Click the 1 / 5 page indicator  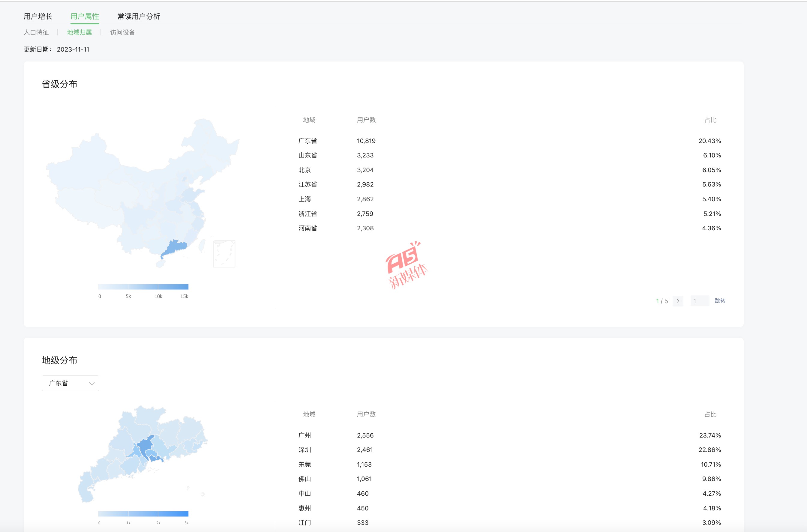click(x=662, y=301)
